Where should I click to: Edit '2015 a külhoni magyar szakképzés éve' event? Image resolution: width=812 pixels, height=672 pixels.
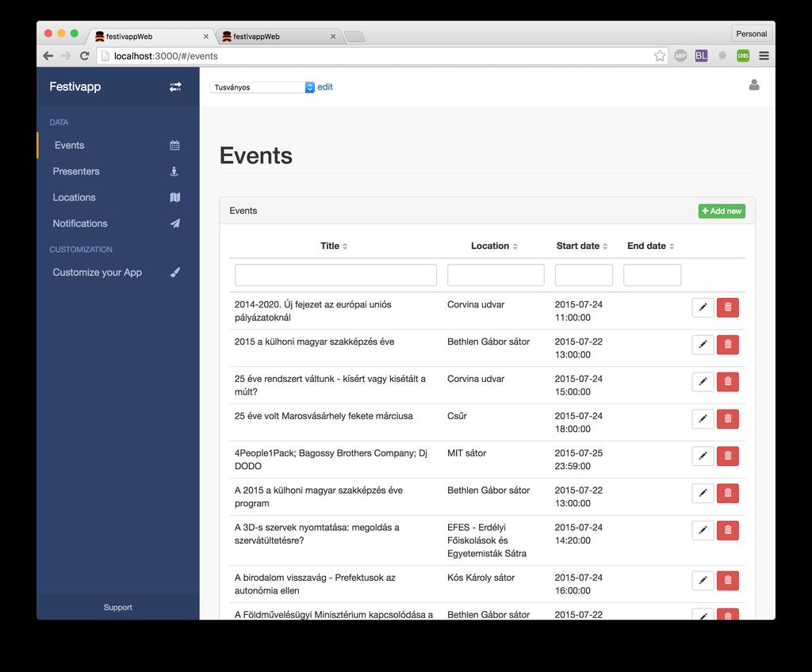703,345
